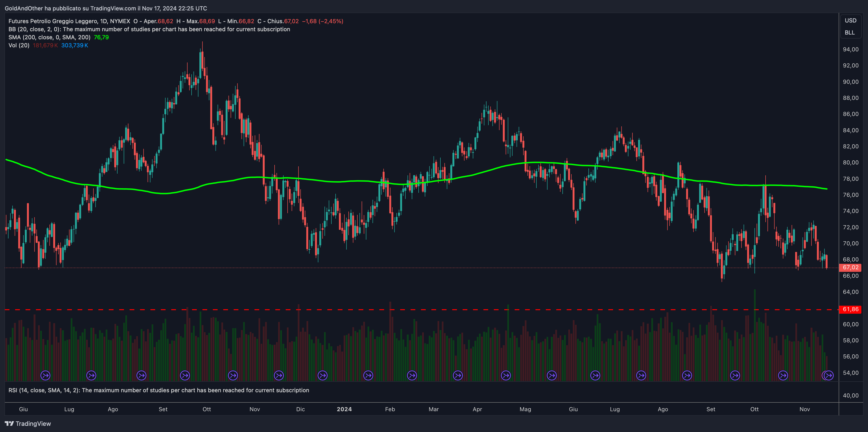Click contract roll marker between Lug and Ago 2024
The width and height of the screenshot is (868, 432).
tap(641, 375)
